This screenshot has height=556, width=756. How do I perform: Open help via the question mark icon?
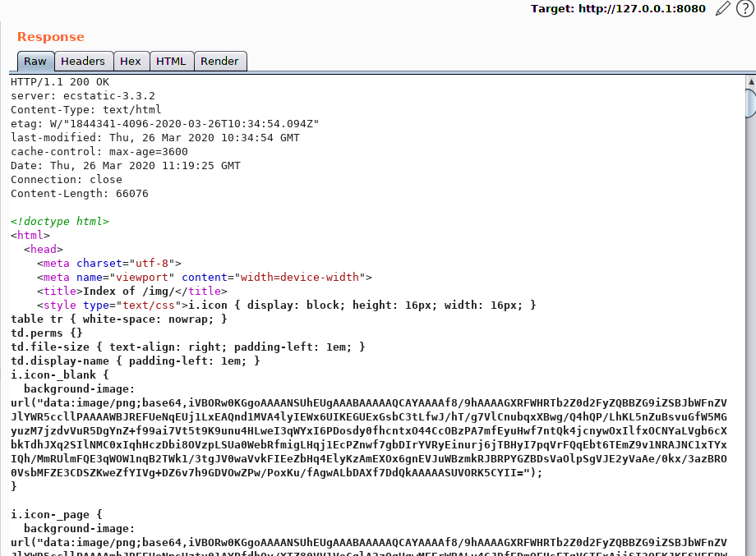tap(744, 9)
